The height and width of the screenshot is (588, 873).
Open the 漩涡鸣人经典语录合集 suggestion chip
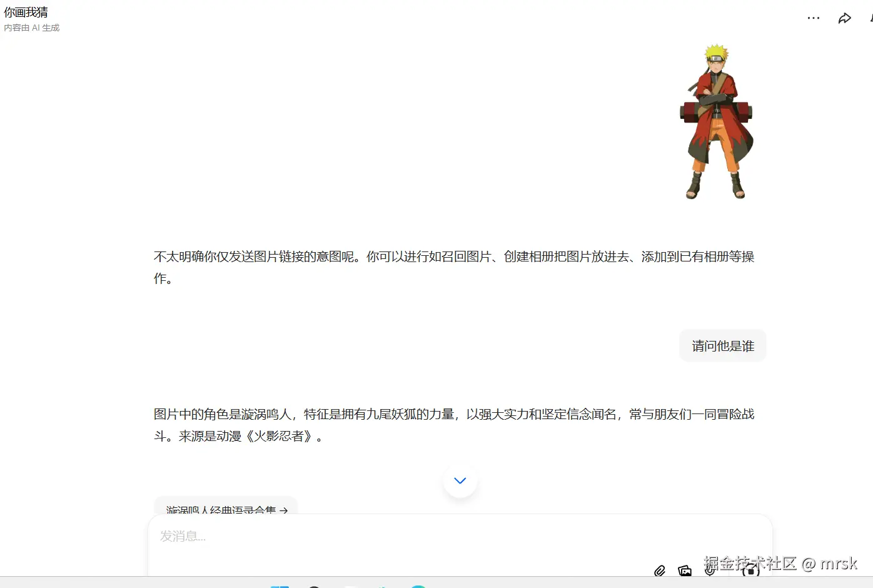pyautogui.click(x=225, y=510)
